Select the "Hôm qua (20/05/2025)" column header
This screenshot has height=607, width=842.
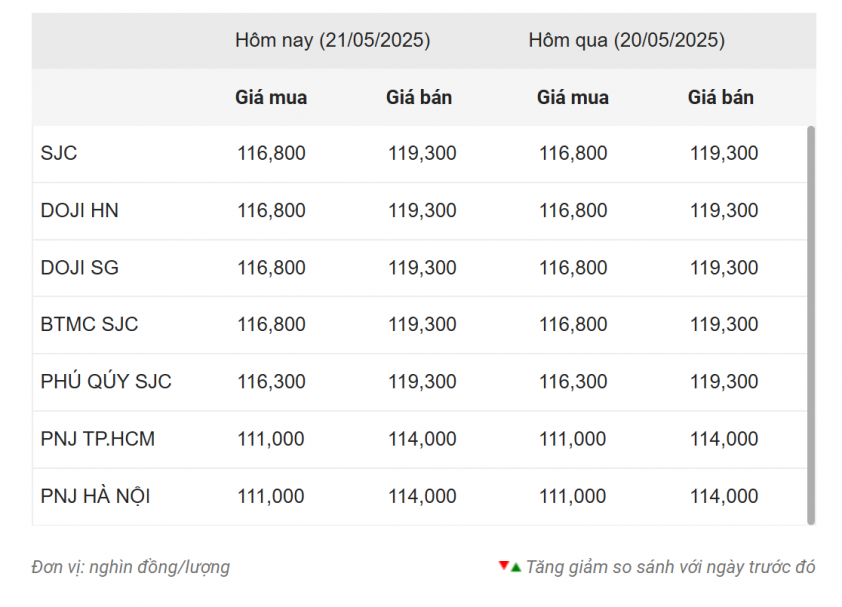[627, 41]
